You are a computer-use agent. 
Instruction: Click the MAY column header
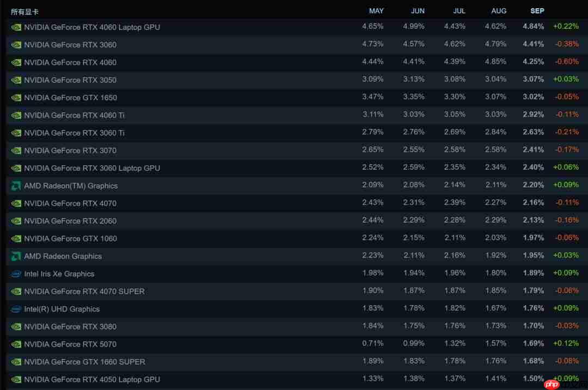(376, 10)
